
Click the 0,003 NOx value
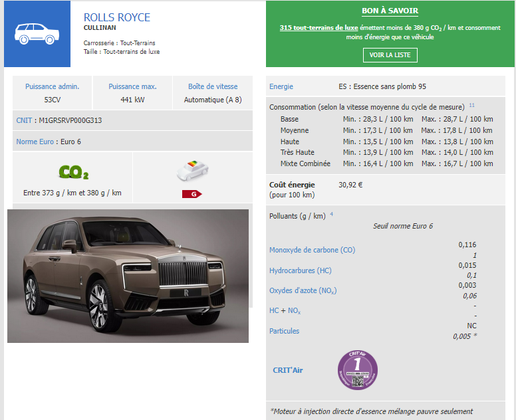coord(467,285)
